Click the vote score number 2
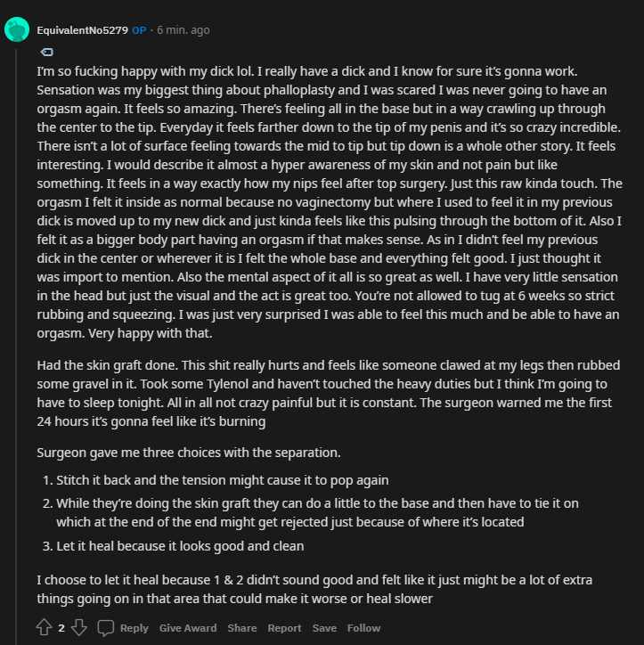The height and width of the screenshot is (645, 644). tap(61, 628)
